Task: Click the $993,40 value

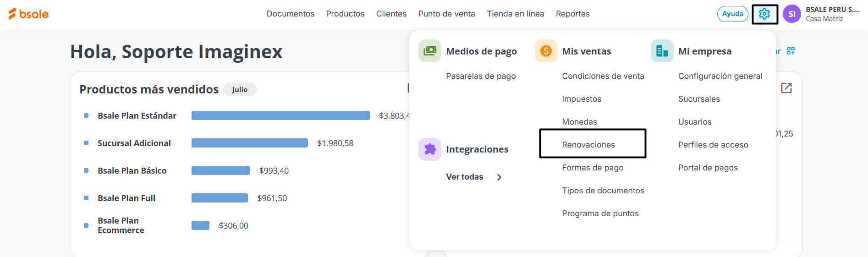Action: [x=274, y=171]
